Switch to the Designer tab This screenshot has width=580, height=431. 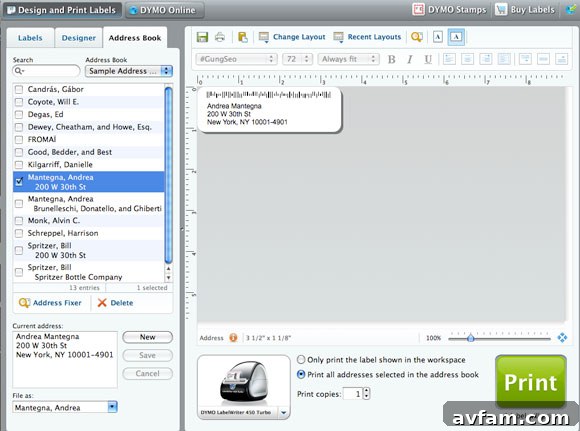tap(78, 38)
